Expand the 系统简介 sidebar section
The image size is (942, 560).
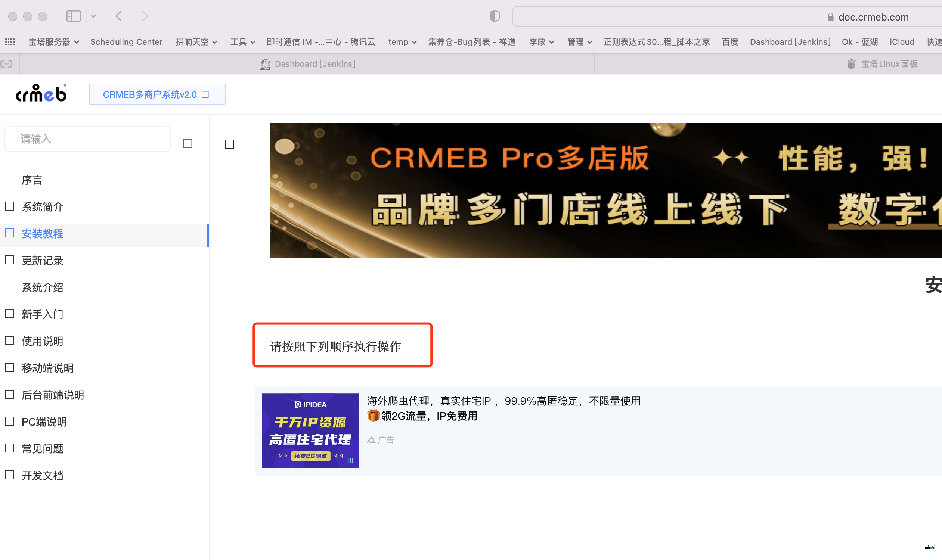[x=10, y=206]
